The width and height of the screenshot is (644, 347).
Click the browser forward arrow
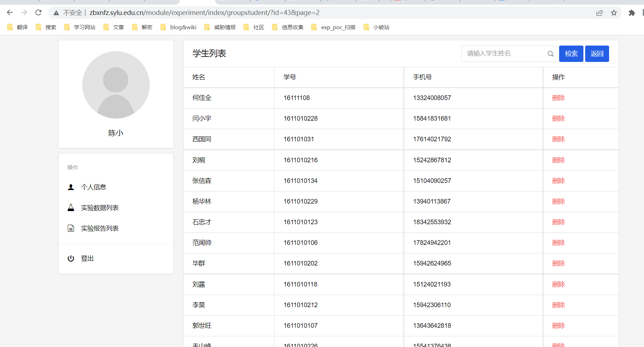click(24, 13)
